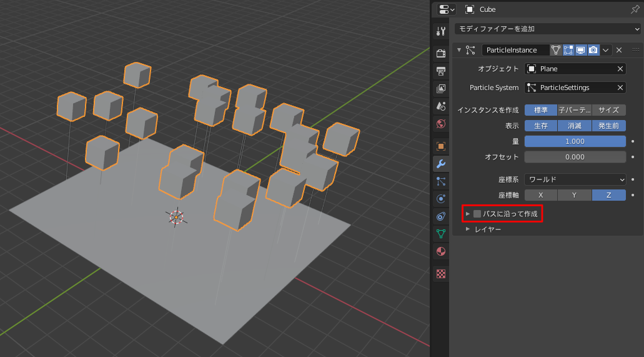Viewport: 644px width, 357px height.
Task: Open the Physics properties tab
Action: [x=441, y=199]
